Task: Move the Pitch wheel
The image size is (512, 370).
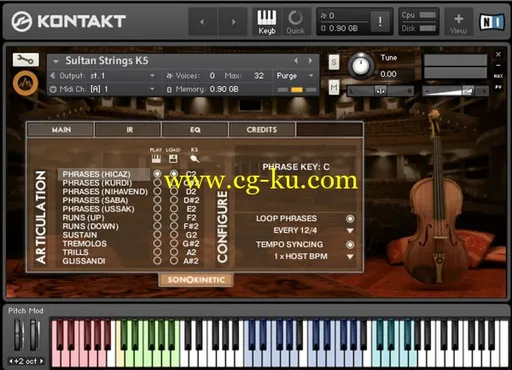Action: pos(19,335)
